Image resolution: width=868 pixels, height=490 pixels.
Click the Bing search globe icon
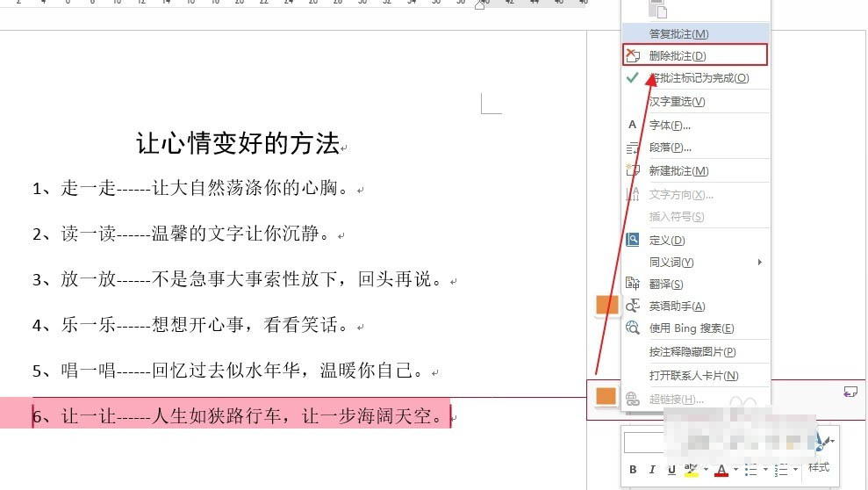pos(632,328)
